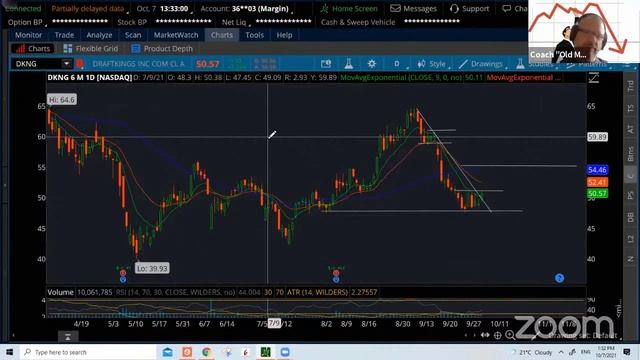
Task: Open the Trade tab
Action: (64, 35)
